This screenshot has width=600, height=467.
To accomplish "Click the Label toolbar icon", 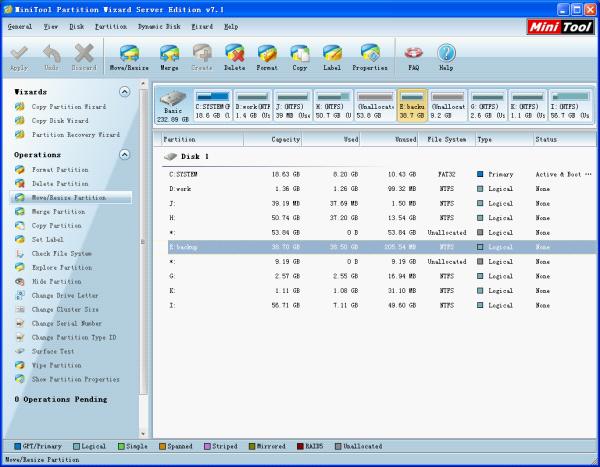I will (x=332, y=57).
